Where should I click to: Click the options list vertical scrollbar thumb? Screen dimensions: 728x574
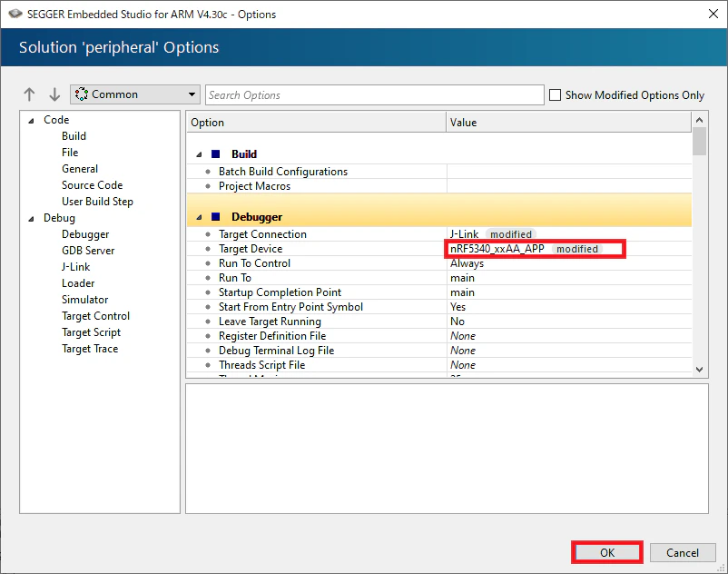pos(699,141)
